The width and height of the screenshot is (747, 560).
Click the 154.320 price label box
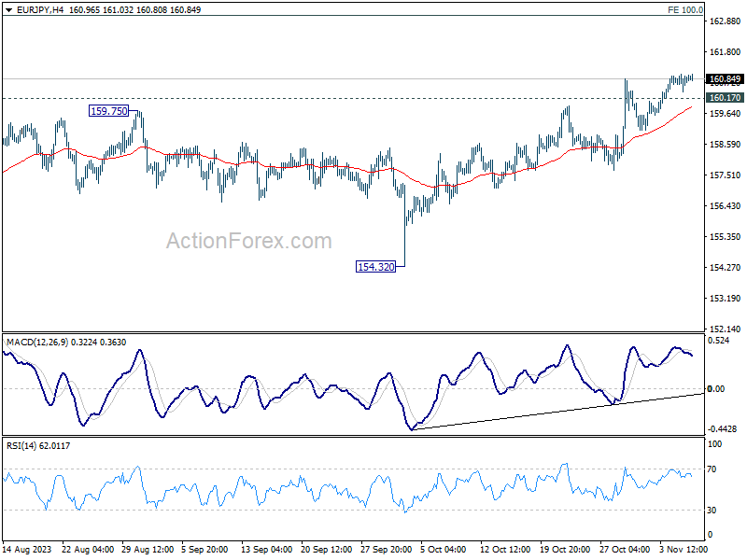tap(376, 267)
